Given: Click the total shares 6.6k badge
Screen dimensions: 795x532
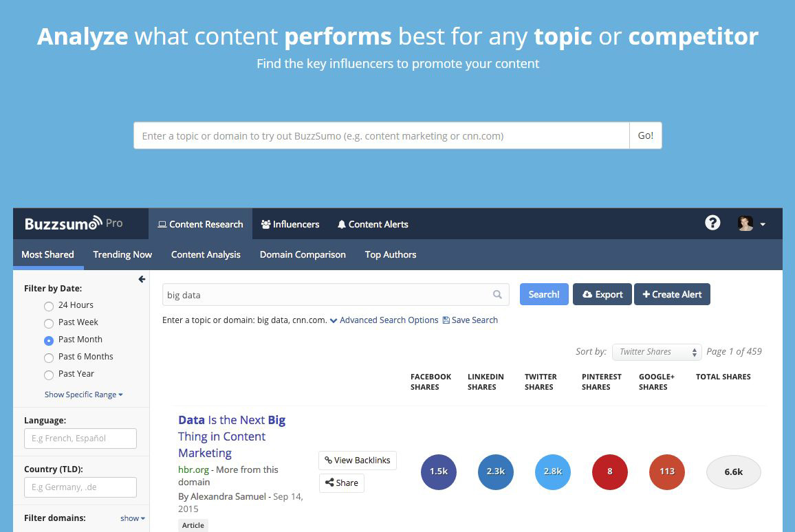Looking at the screenshot, I should coord(734,472).
